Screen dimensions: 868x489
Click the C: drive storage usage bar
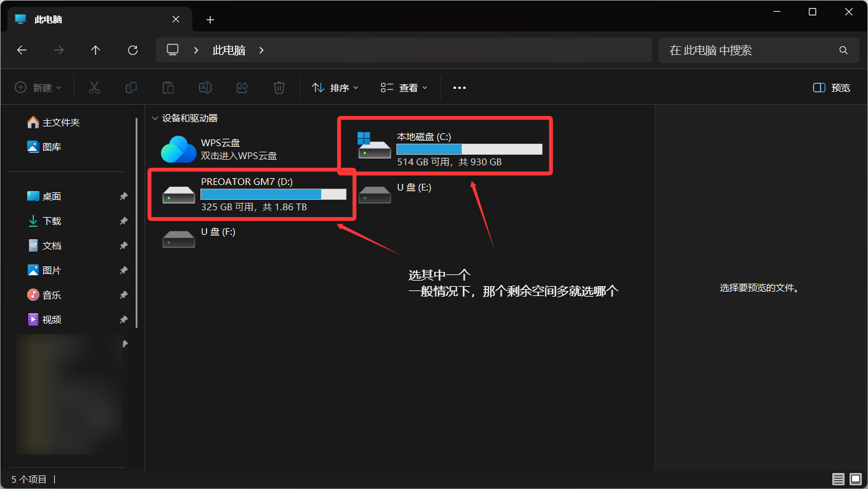[x=469, y=149]
